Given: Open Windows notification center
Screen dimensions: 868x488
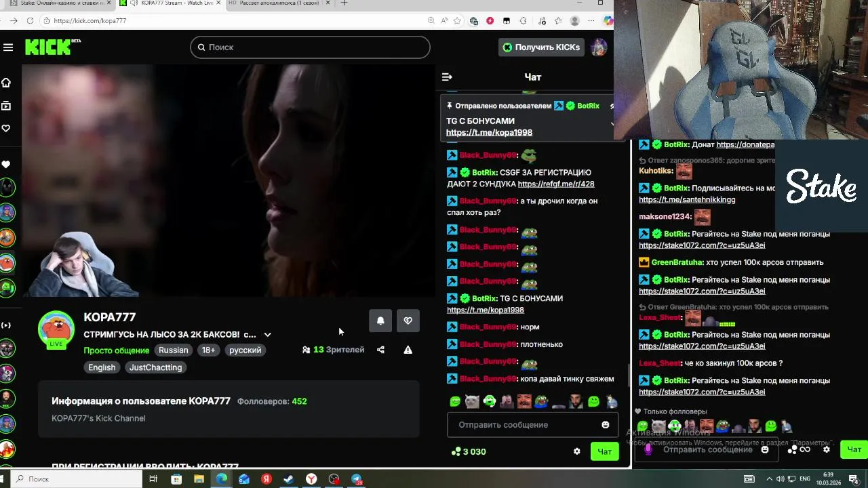Looking at the screenshot, I should pos(854,479).
